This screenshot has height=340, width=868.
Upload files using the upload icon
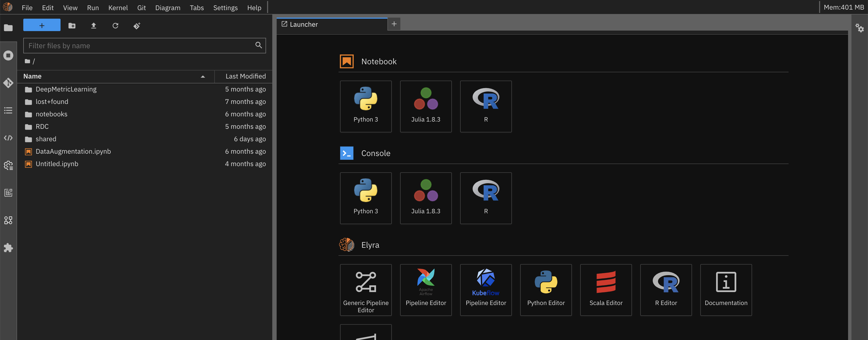pos(93,26)
